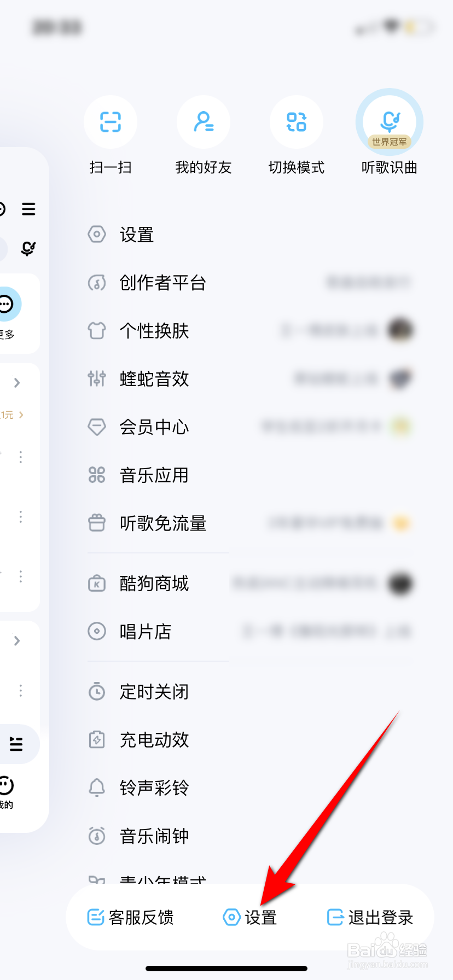Go to 会员中心 membership center

[154, 427]
